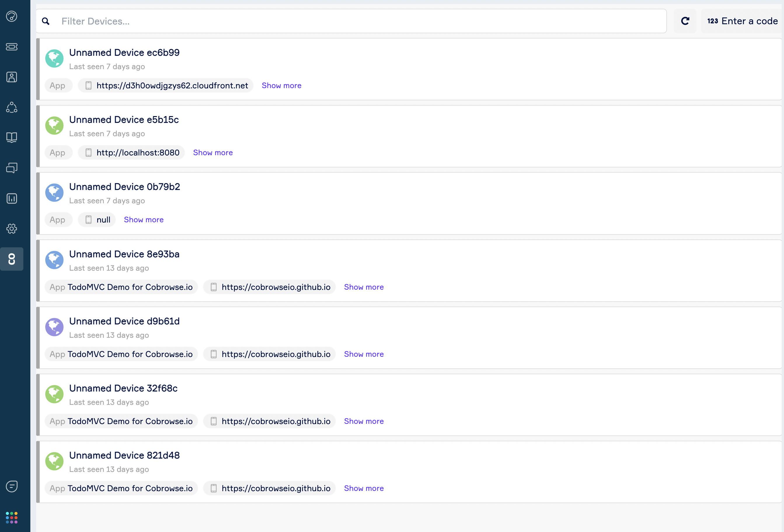
Task: Open Unnamed Device 32f68c
Action: pos(123,388)
